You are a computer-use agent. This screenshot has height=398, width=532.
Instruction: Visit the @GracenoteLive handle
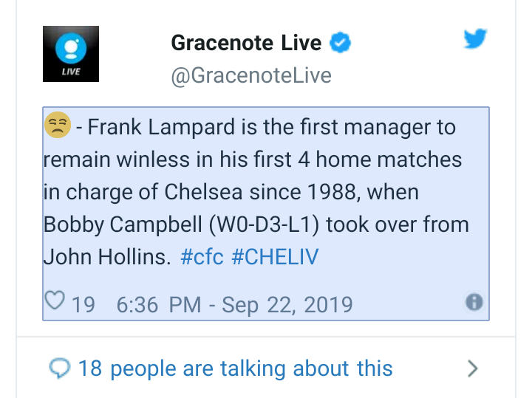251,75
